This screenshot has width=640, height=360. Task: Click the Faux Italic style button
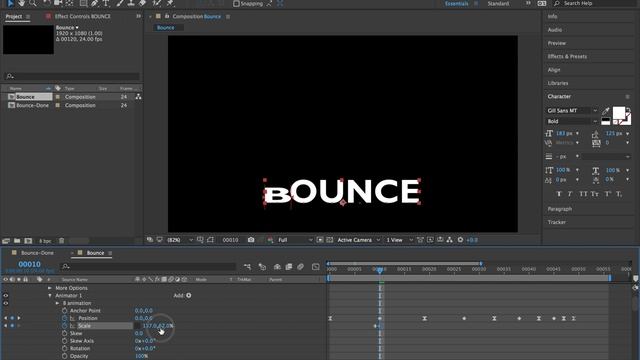point(570,194)
